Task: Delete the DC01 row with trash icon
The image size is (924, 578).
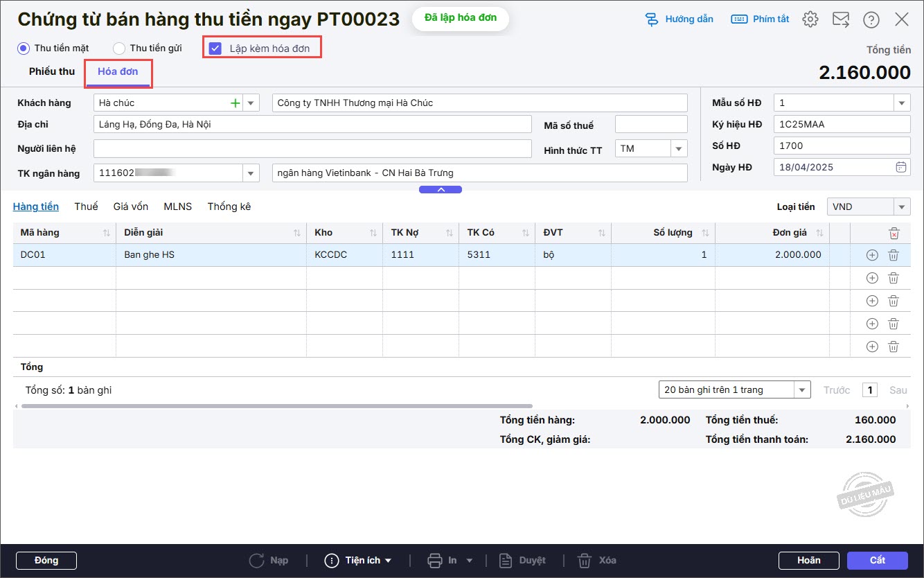Action: click(894, 255)
